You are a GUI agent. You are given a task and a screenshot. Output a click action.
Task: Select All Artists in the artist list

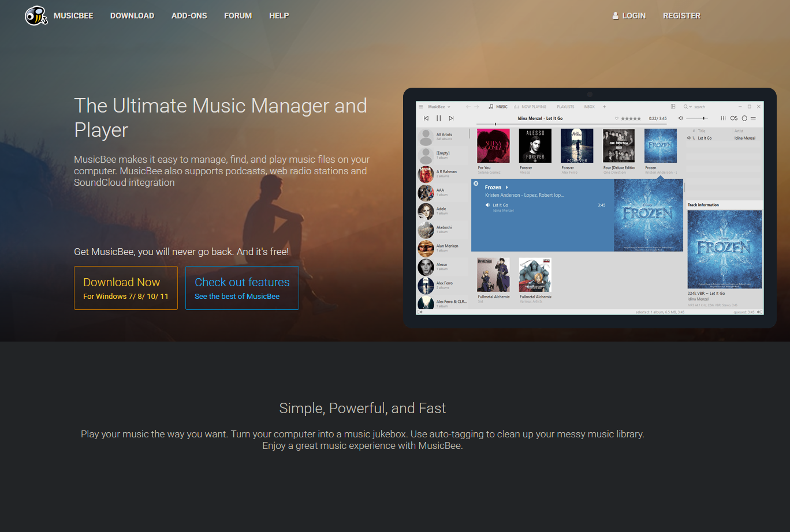444,137
